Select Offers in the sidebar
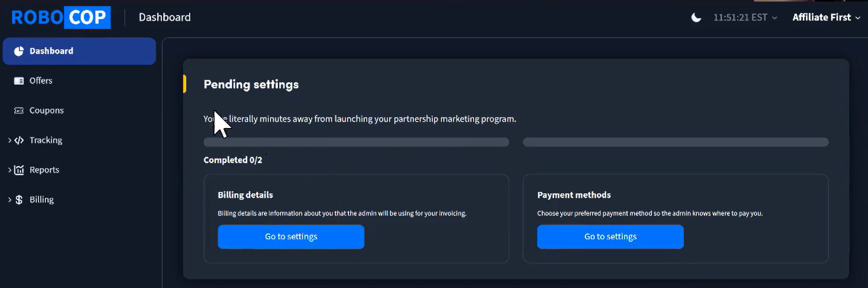The width and height of the screenshot is (868, 288). click(41, 81)
